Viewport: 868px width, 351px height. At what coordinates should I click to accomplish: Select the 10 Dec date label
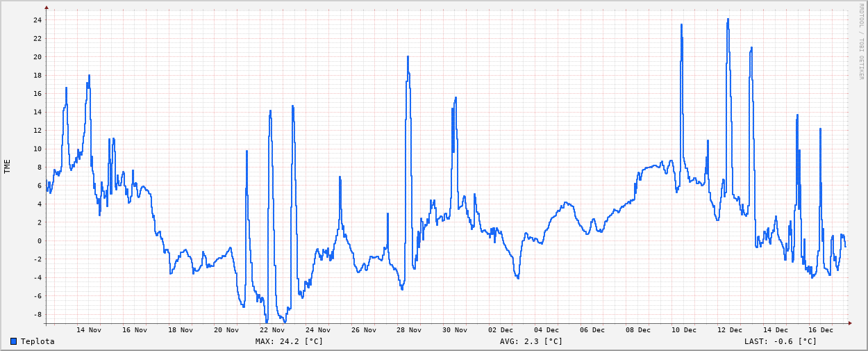[x=683, y=330]
